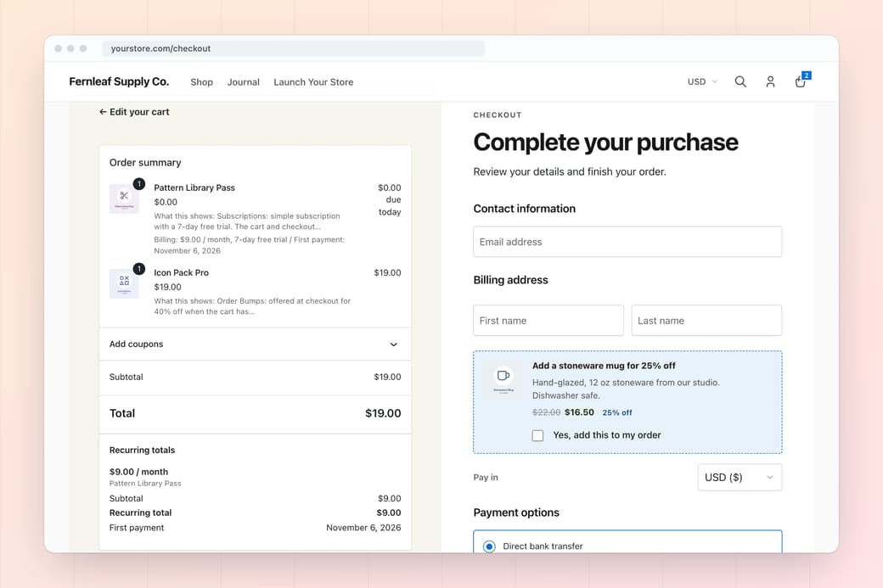The image size is (883, 588).
Task: Click the Fernleaf Supply Co. logo
Action: tap(119, 81)
